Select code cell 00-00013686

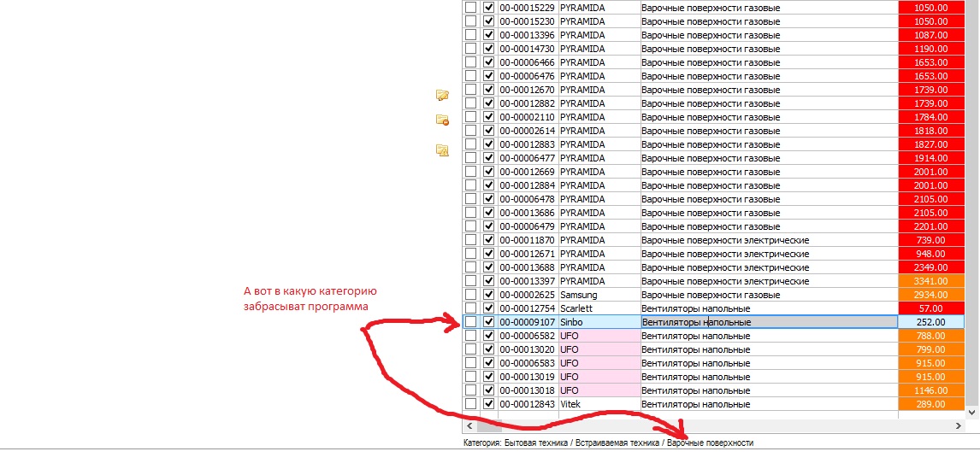(528, 213)
